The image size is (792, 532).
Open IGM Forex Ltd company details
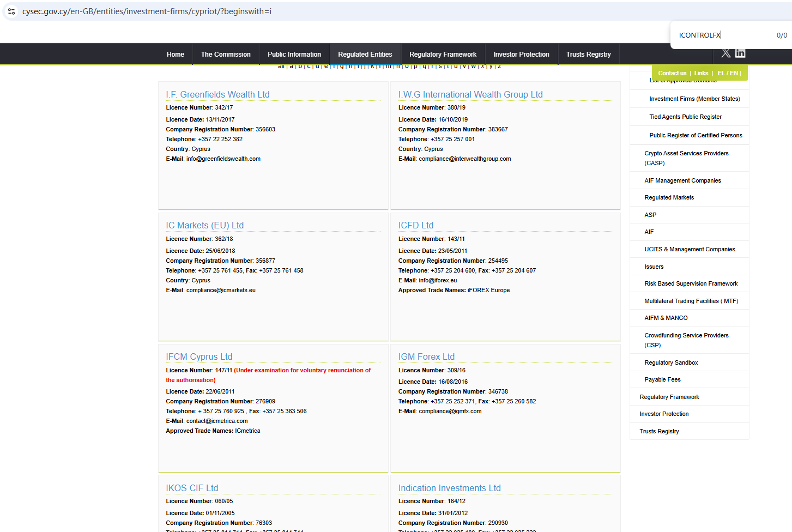point(426,357)
